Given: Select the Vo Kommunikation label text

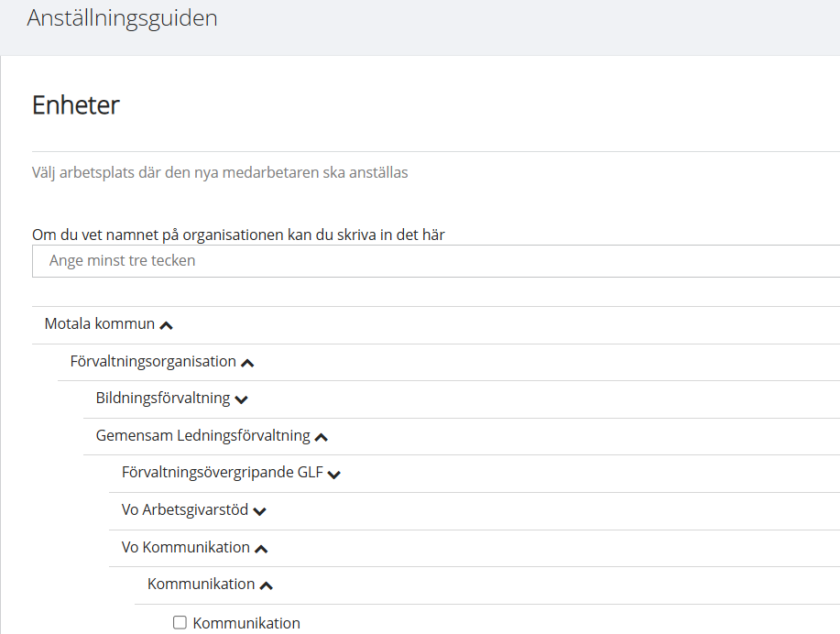Looking at the screenshot, I should point(186,547).
